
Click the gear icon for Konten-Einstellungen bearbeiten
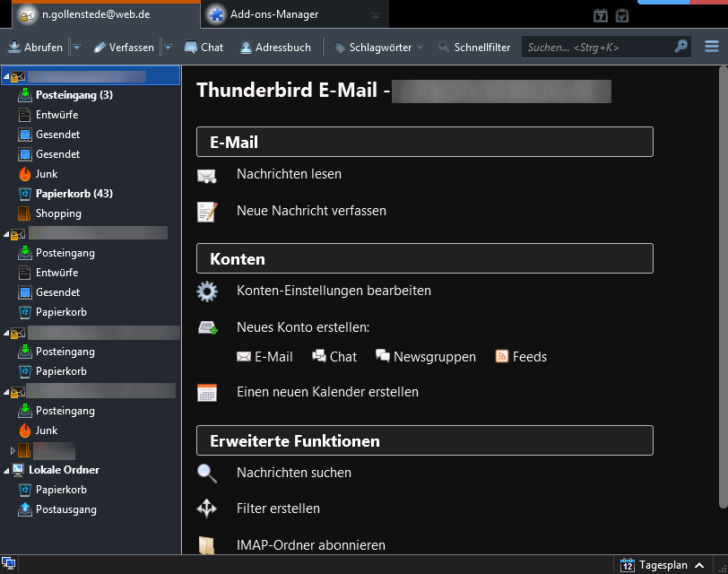207,291
